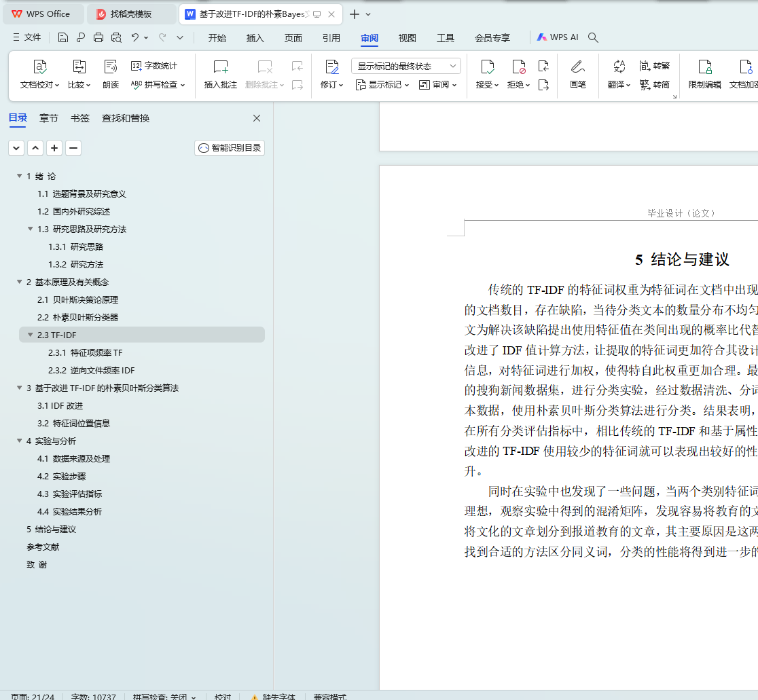The image size is (758, 700).
Task: Toggle 拼写检查 status in the status bar
Action: point(164,696)
